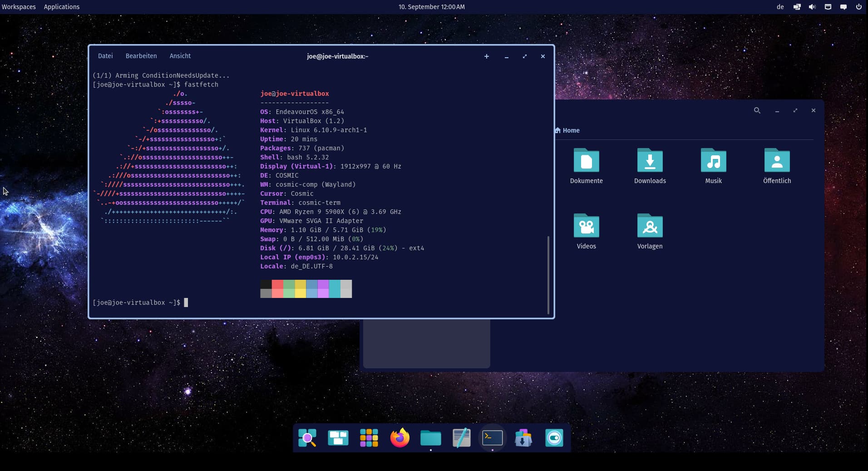Open the Videos folder in the Files window
Screen dimensions: 868x471
(x=587, y=232)
